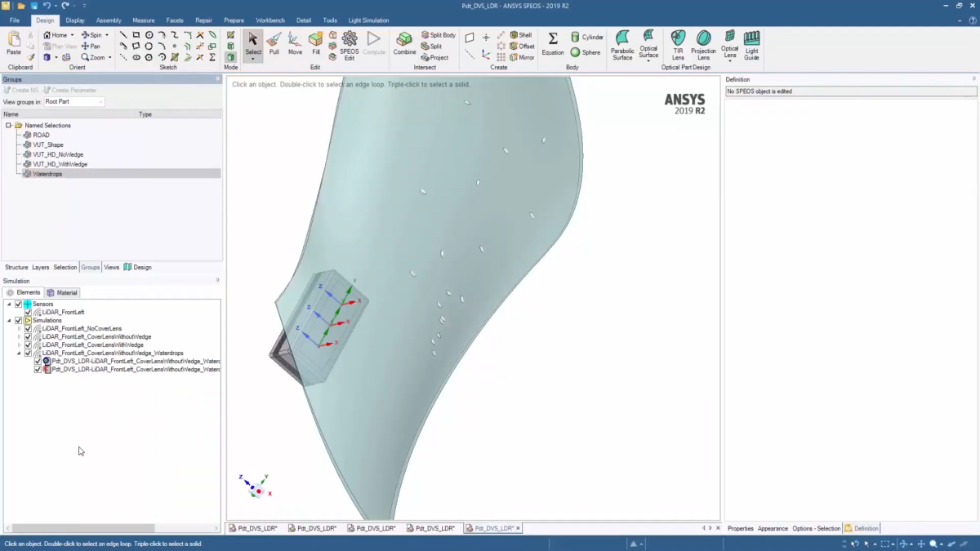
Task: Uncheck the Sensors checkbox
Action: tap(18, 304)
